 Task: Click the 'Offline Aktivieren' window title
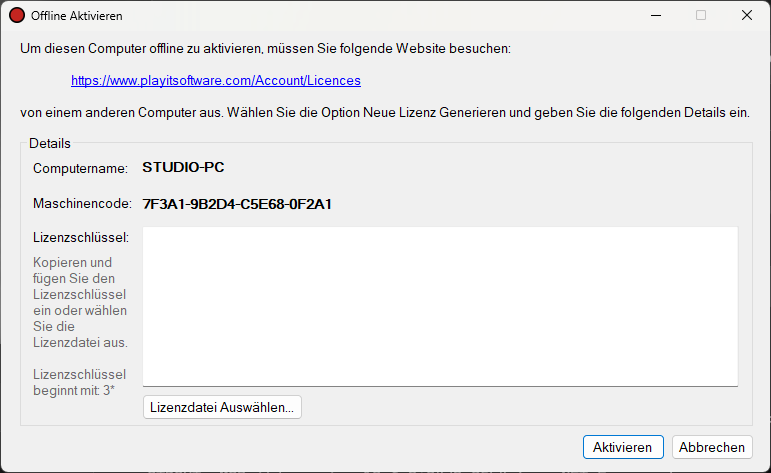click(x=77, y=16)
